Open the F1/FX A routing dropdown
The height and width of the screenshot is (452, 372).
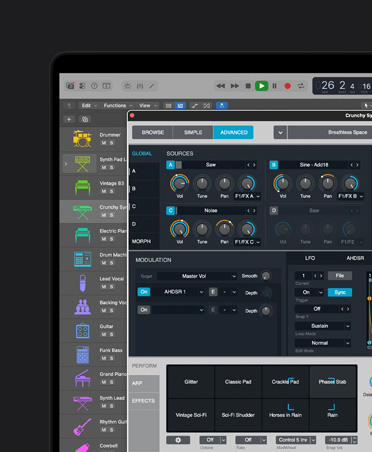coord(247,196)
